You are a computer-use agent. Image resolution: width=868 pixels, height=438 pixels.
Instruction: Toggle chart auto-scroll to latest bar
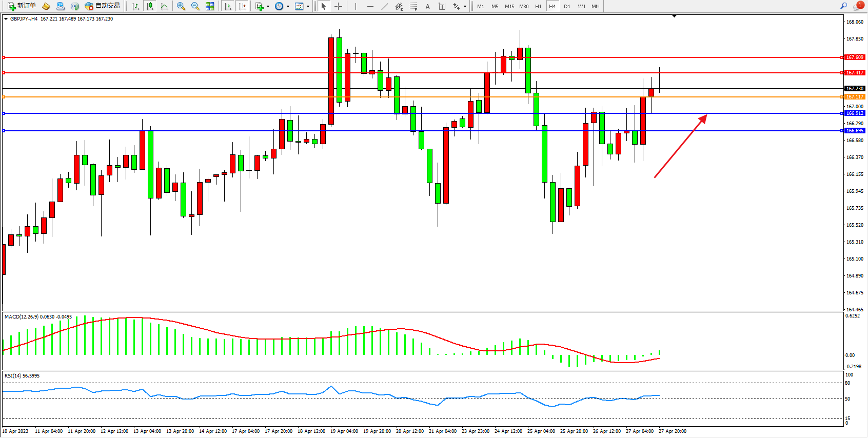click(228, 6)
